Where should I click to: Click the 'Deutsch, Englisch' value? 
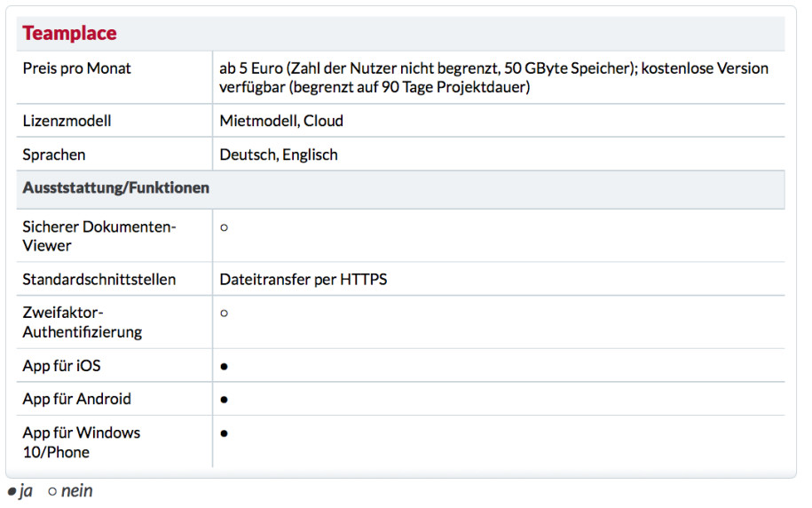point(279,155)
